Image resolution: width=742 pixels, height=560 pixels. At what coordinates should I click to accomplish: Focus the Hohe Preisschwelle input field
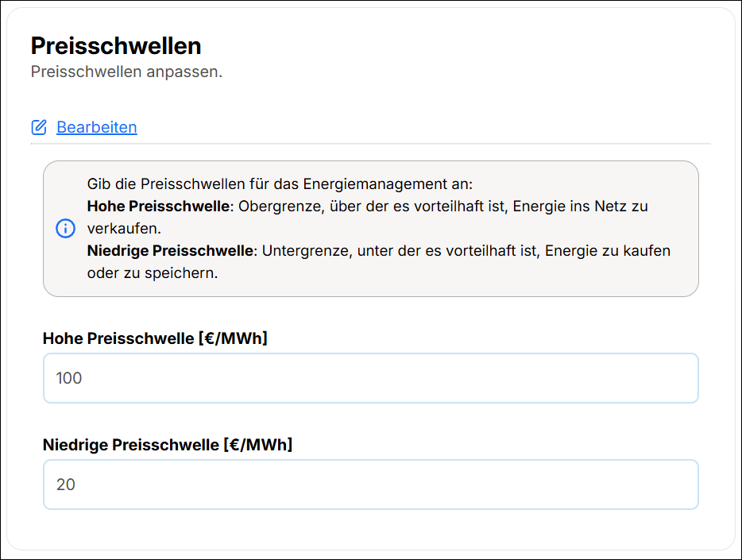click(x=370, y=378)
